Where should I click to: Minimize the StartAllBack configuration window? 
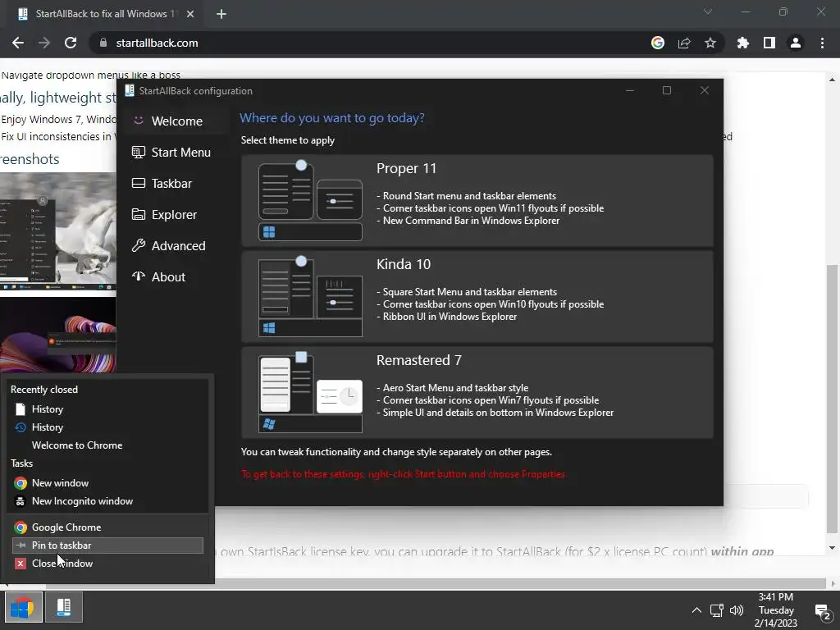pos(630,90)
